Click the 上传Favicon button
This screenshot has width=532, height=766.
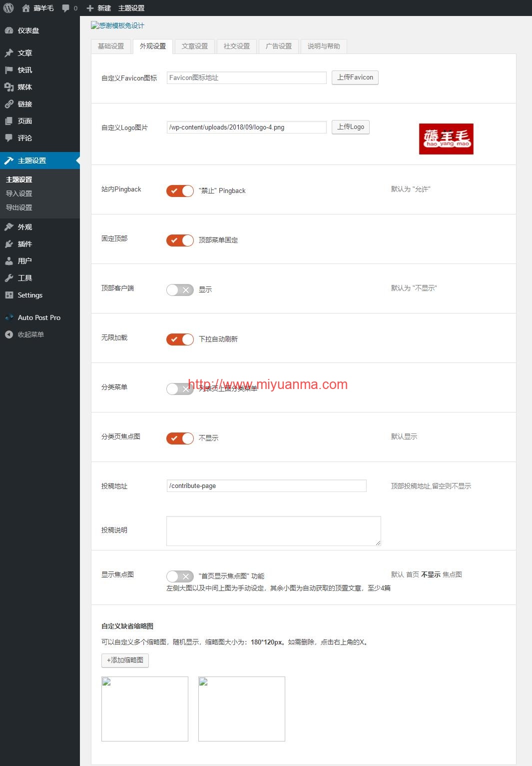355,77
